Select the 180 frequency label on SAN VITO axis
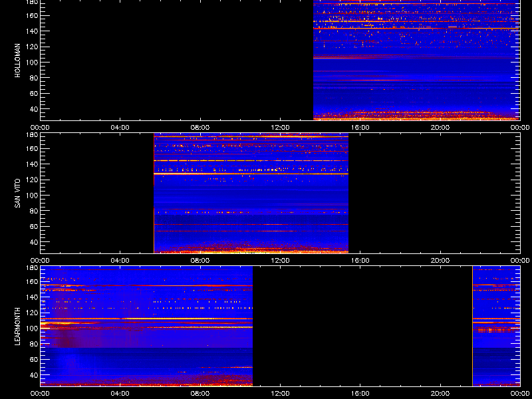The height and width of the screenshot is (399, 532). click(x=32, y=135)
